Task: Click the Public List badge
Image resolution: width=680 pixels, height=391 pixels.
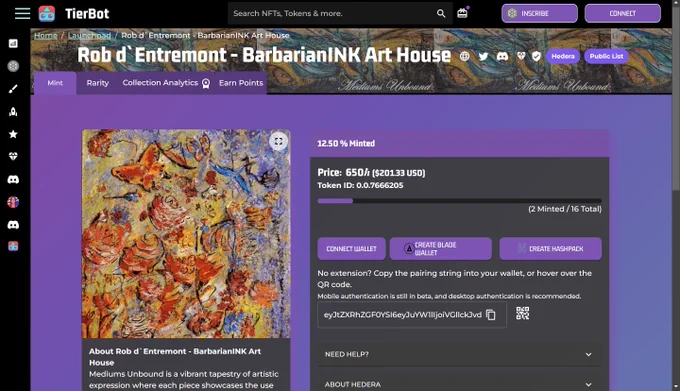Action: click(606, 56)
